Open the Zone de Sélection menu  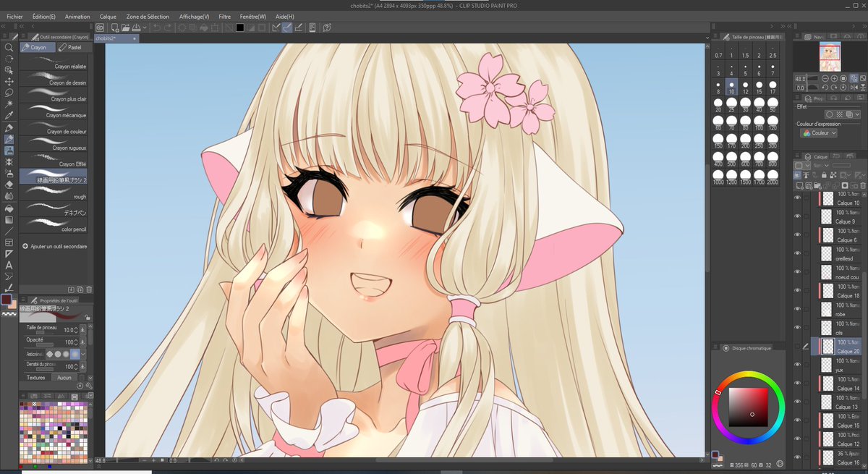coord(148,16)
